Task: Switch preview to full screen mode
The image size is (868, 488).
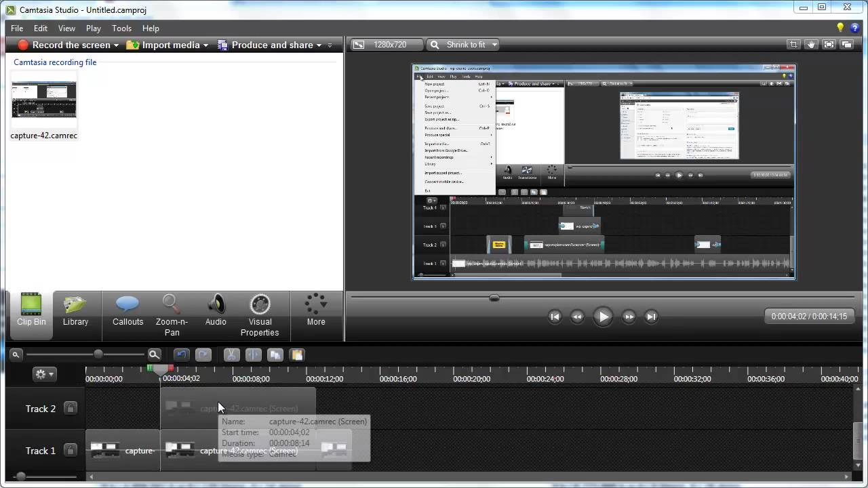Action: pos(829,45)
